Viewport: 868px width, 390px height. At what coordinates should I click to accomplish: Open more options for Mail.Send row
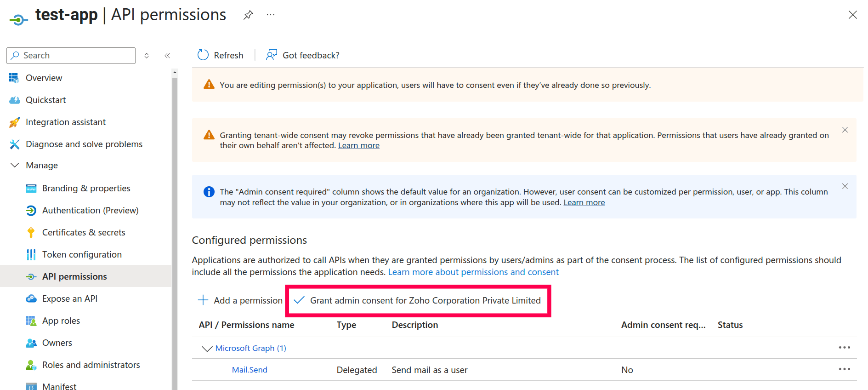point(844,369)
